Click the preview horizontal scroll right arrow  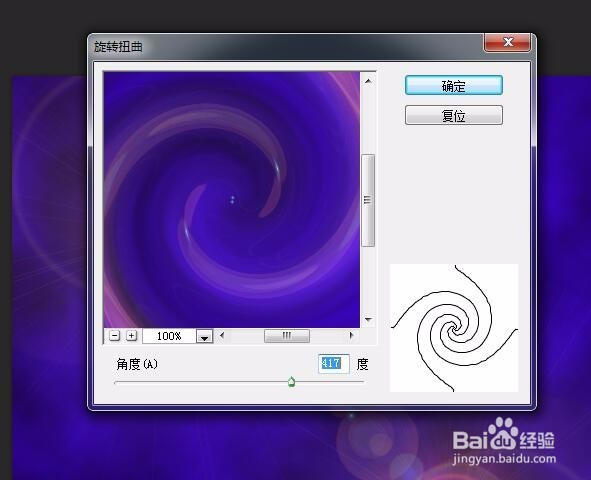(x=352, y=335)
